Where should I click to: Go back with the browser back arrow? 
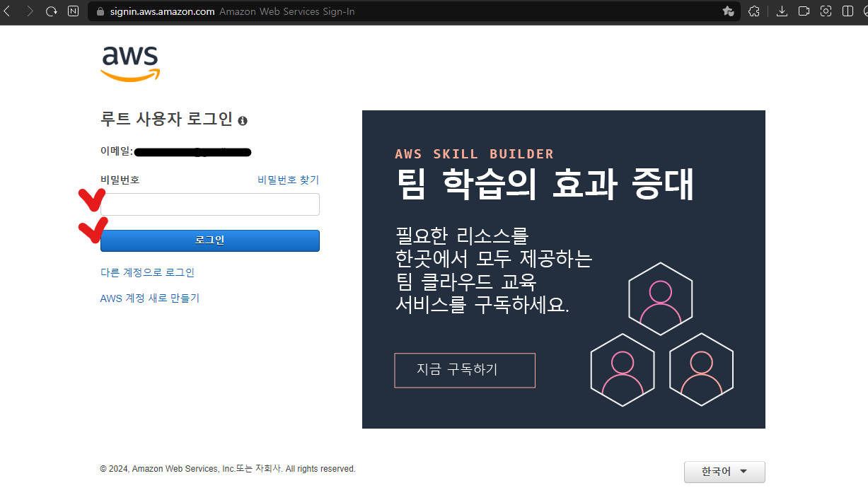[x=6, y=11]
